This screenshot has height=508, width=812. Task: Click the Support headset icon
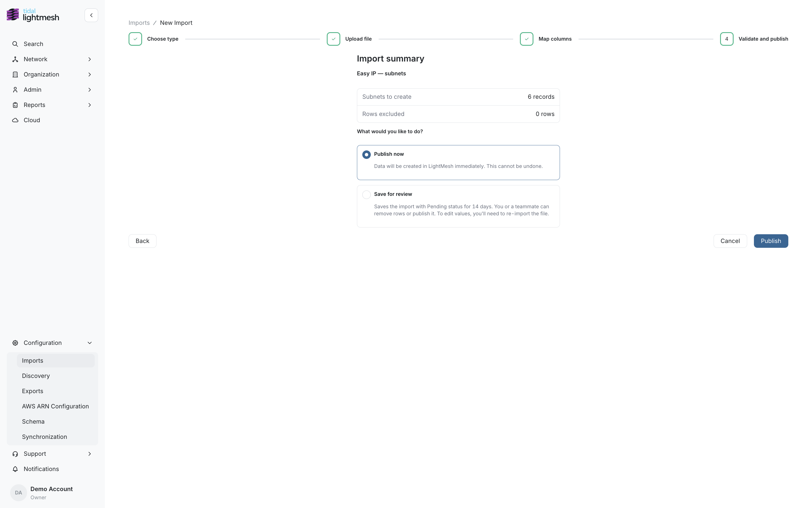(x=15, y=454)
